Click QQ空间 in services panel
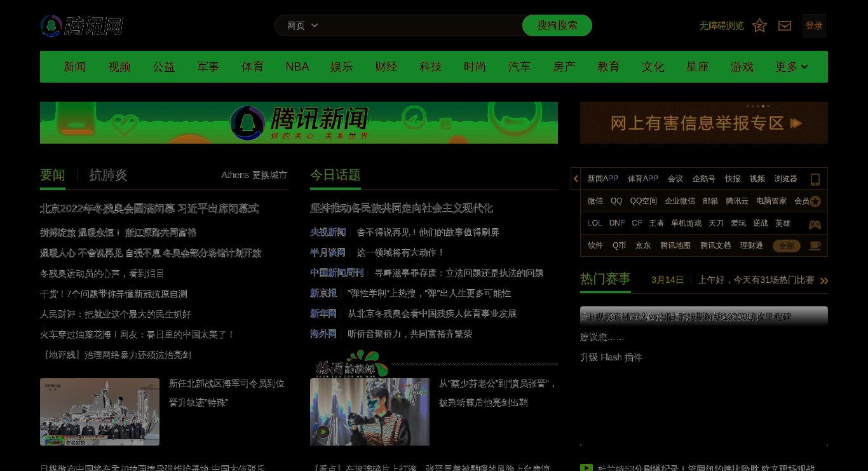The width and height of the screenshot is (868, 471). [x=644, y=201]
